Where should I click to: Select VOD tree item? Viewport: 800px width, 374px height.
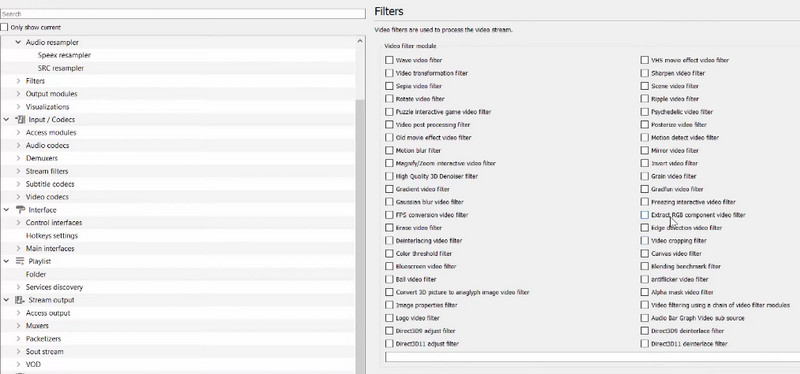33,364
